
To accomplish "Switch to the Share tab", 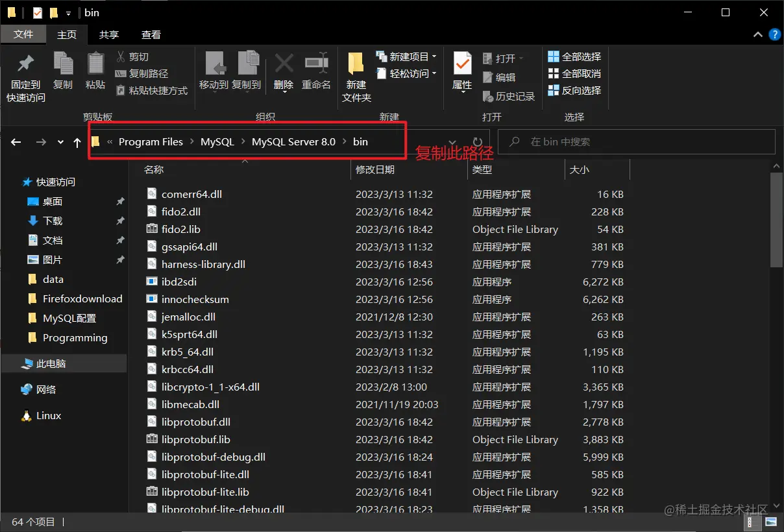I will [x=108, y=34].
